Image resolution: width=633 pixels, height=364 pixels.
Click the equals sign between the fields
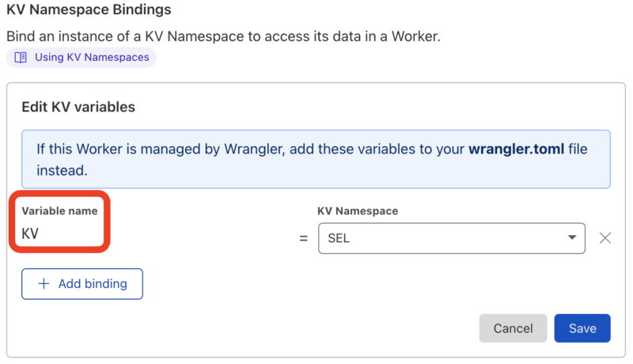(x=304, y=238)
